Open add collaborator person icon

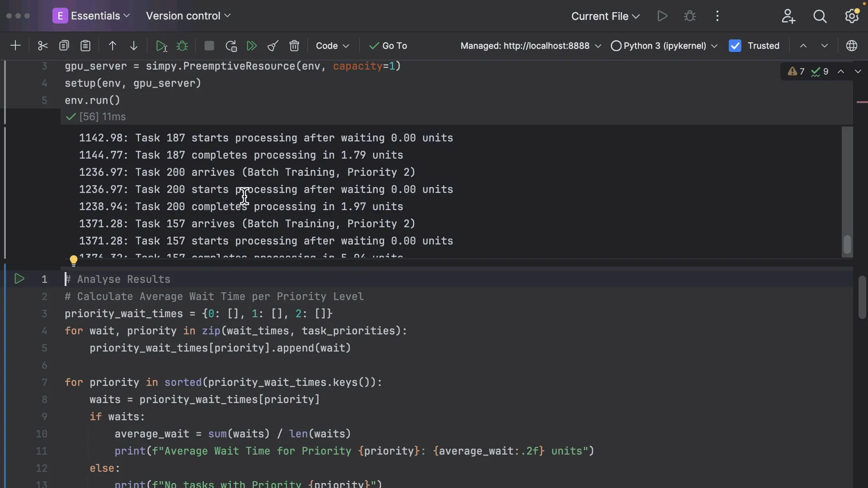coord(788,16)
